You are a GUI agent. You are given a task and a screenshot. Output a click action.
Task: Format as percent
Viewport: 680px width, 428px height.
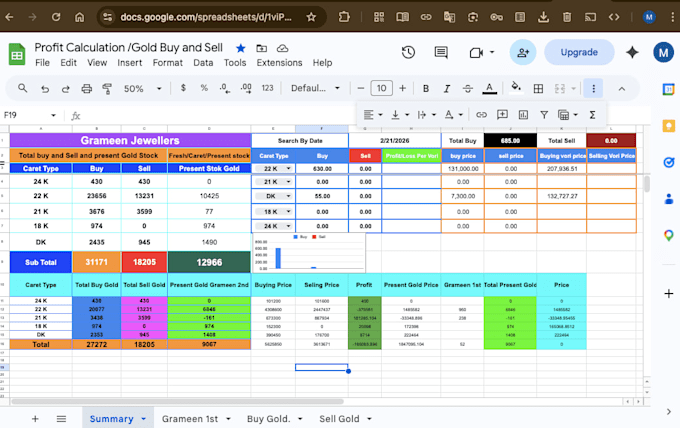click(x=204, y=88)
